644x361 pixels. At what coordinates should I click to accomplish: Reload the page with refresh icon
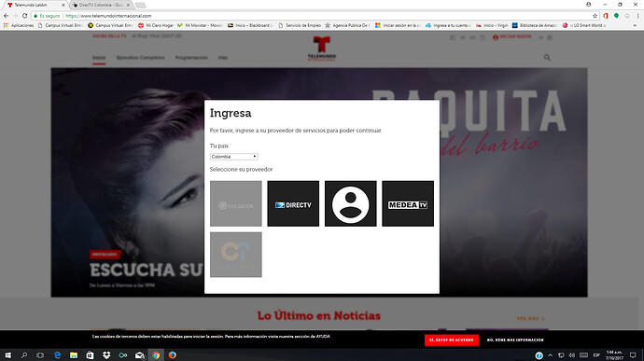coord(24,16)
